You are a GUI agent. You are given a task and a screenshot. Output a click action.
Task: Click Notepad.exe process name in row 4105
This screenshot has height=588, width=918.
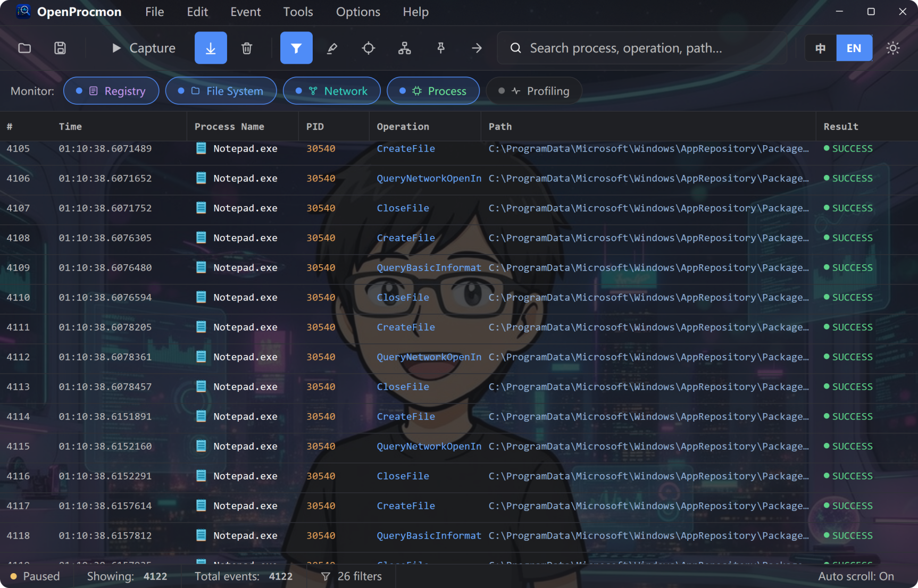coord(245,148)
